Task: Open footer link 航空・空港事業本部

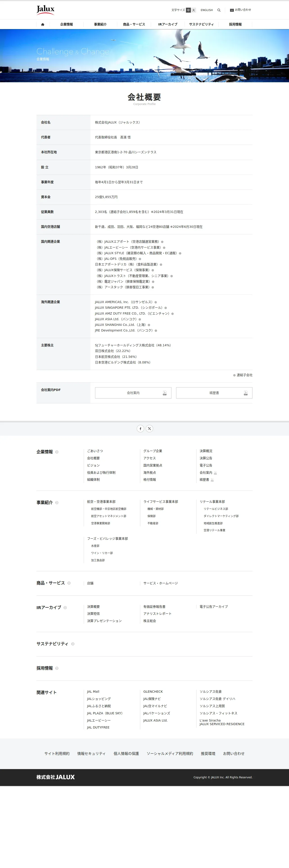Action: pos(101,502)
